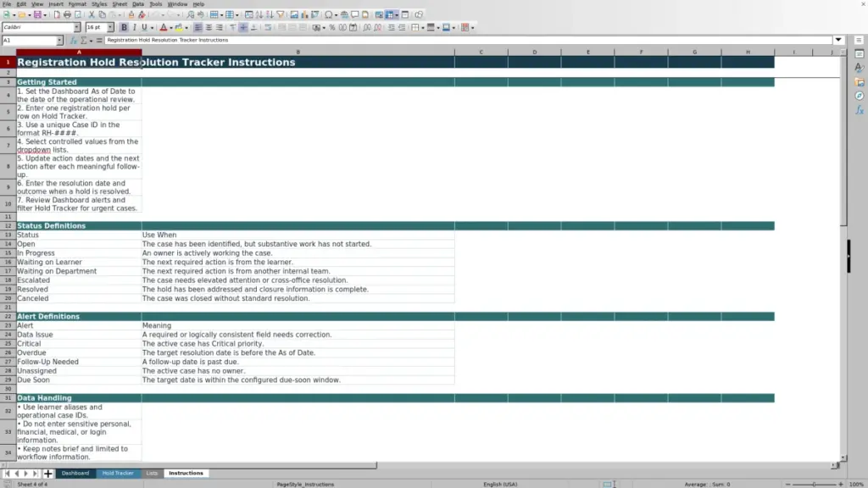Toggle Center Horizontally alignment

tap(209, 28)
